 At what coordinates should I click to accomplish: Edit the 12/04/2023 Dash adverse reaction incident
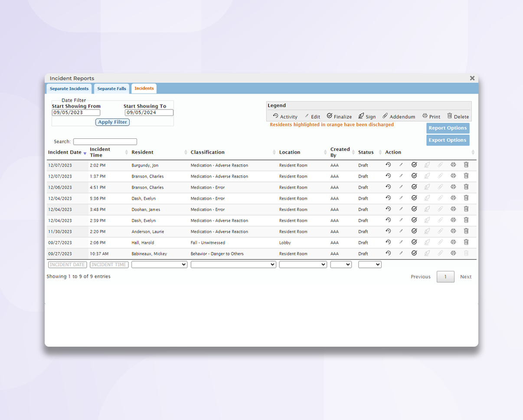coord(401,220)
